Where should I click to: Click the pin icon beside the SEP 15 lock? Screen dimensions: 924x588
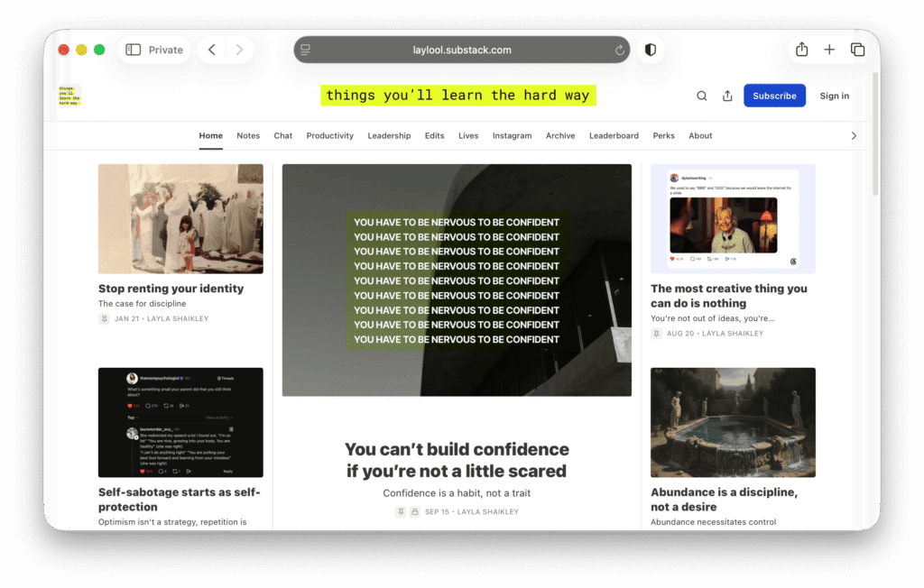point(401,512)
